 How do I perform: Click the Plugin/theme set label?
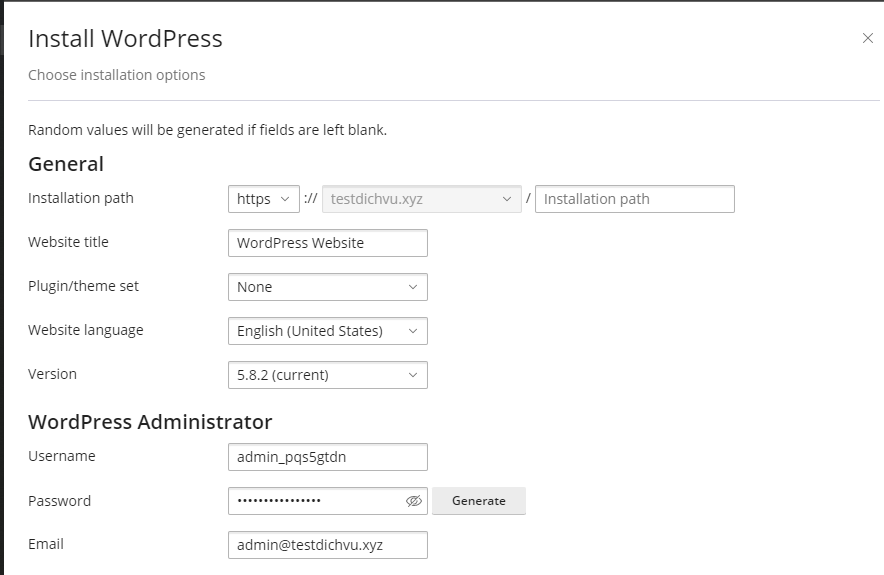[83, 286]
